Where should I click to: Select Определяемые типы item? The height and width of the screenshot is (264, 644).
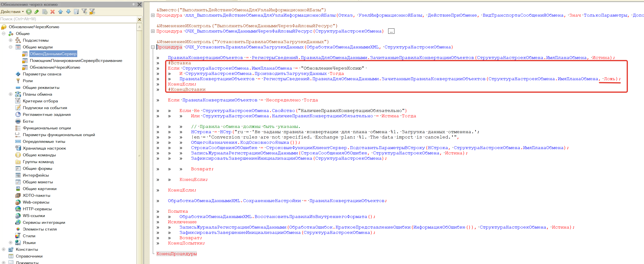coord(44,142)
